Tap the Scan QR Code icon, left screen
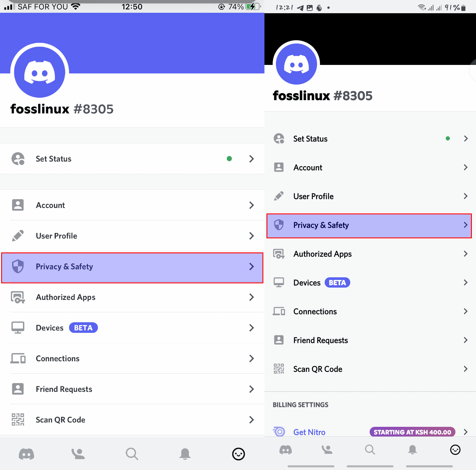This screenshot has width=476, height=470. click(x=18, y=419)
